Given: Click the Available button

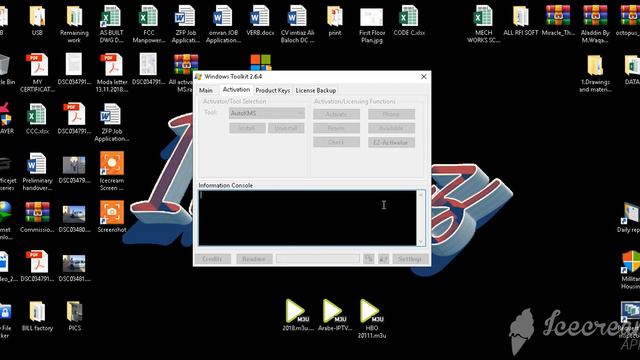Looking at the screenshot, I should point(391,128).
